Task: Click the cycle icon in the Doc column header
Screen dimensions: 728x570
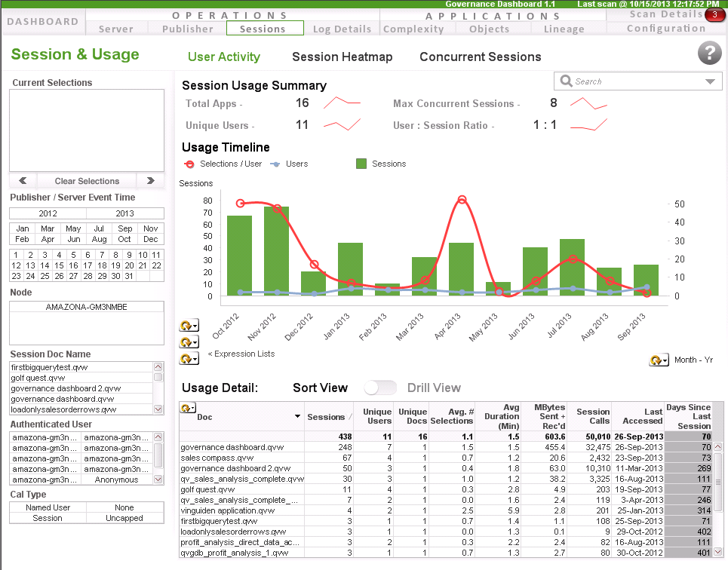Action: [185, 408]
